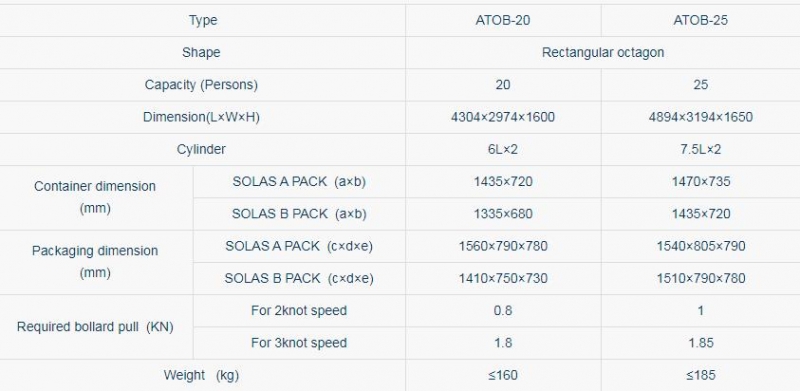Viewport: 800px width, 391px height.
Task: Click the Packaging dimension (mm) label
Action: tap(95, 262)
